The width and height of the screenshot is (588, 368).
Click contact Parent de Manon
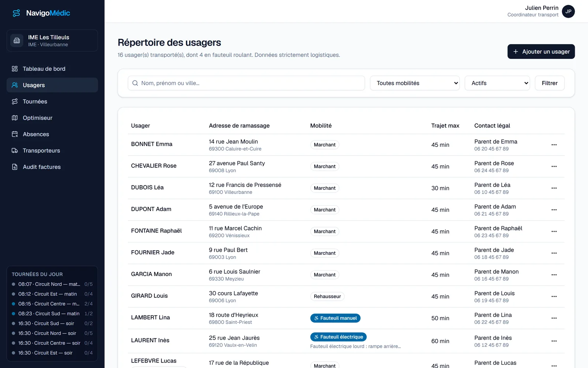[496, 272]
